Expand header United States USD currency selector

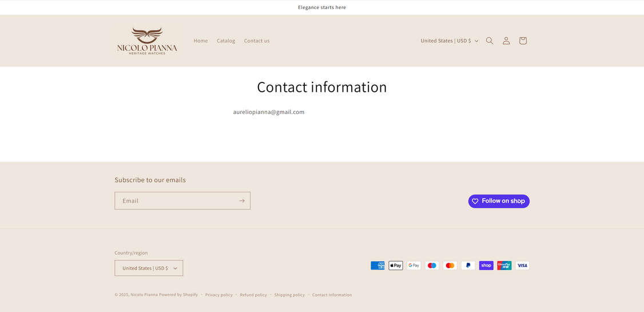tap(450, 41)
